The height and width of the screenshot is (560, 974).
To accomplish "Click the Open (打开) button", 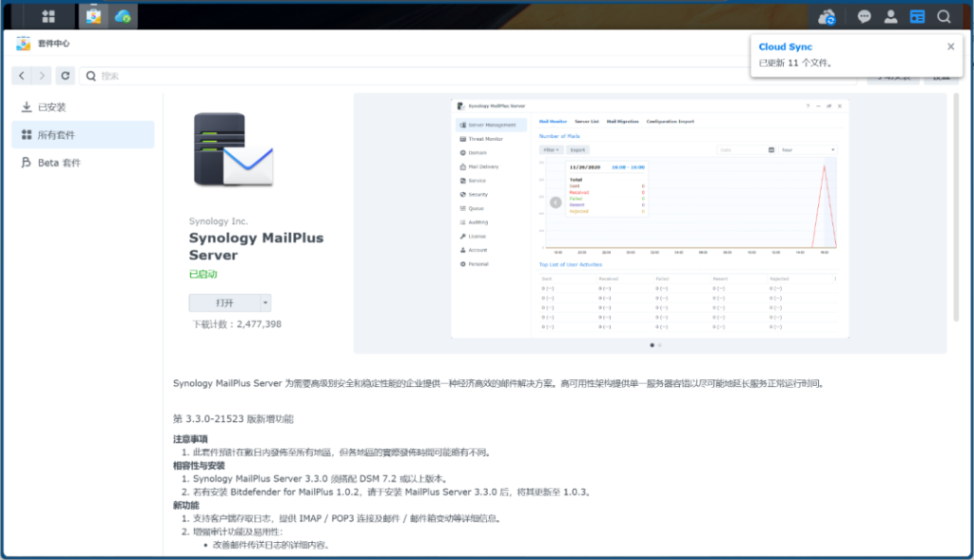I will (224, 303).
